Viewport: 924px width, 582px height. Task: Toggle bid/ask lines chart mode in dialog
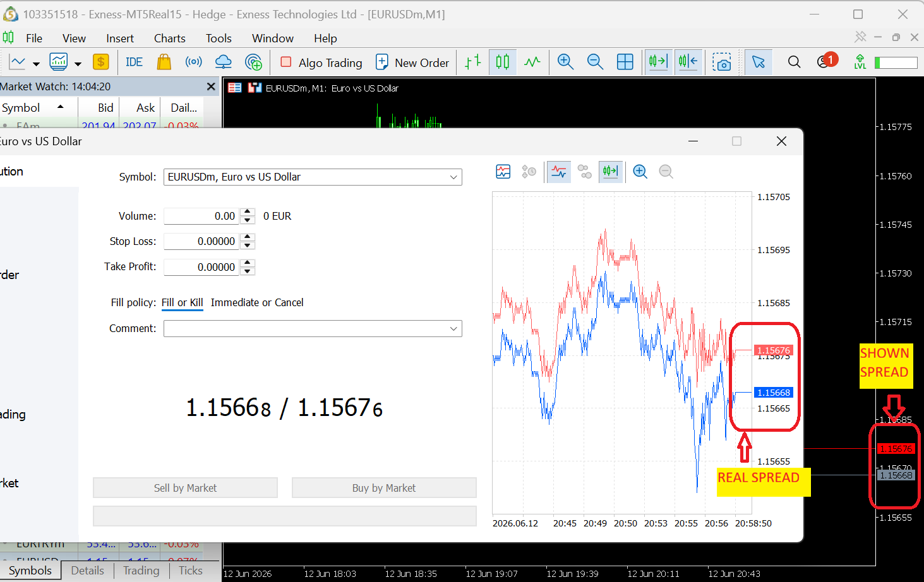pos(559,172)
